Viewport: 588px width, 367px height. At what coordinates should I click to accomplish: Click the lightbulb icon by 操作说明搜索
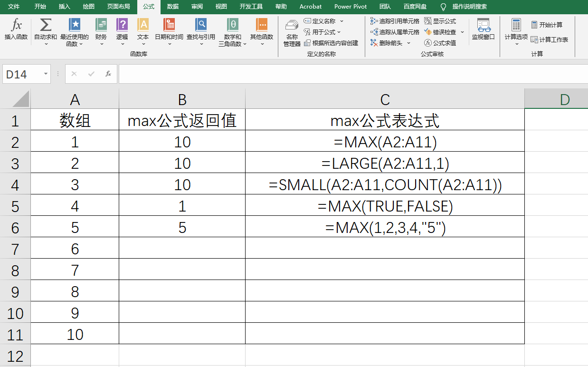(x=444, y=7)
